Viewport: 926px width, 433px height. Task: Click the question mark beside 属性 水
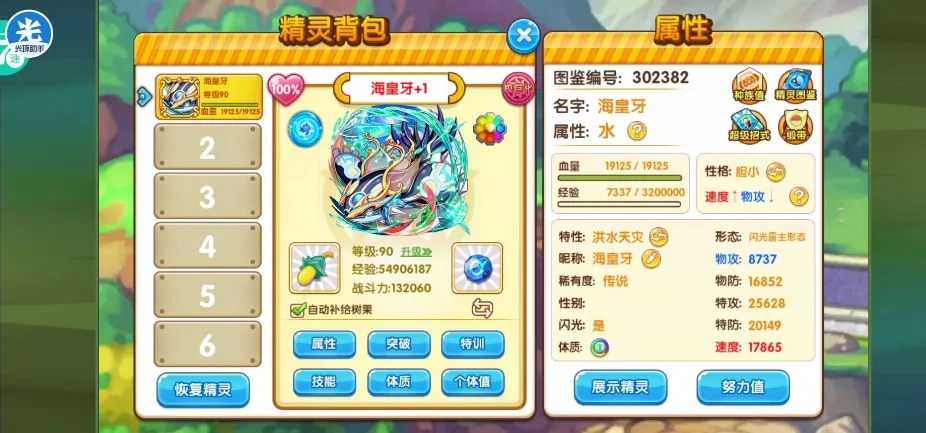[637, 130]
